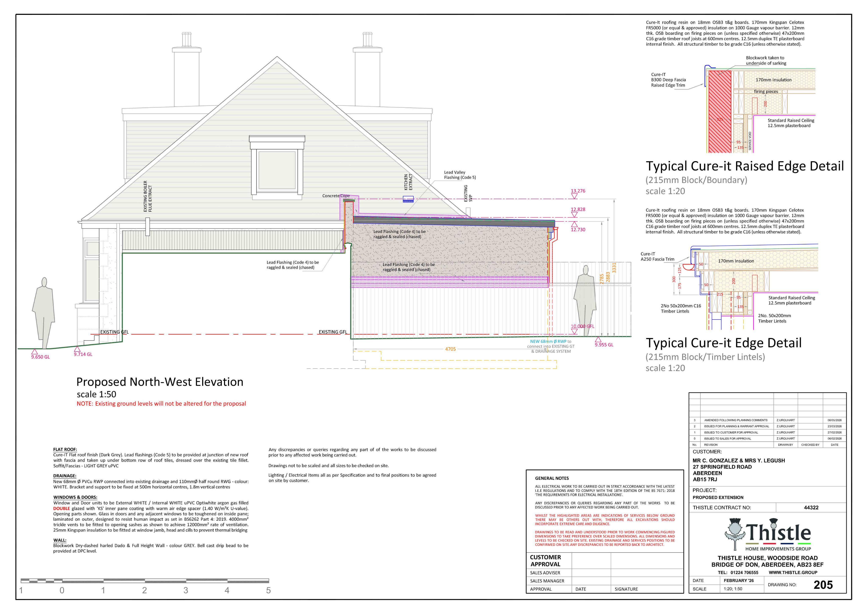Select the blue 'NEW 68mm Ø RWP' note
This screenshot has height=614, width=868.
[x=548, y=341]
